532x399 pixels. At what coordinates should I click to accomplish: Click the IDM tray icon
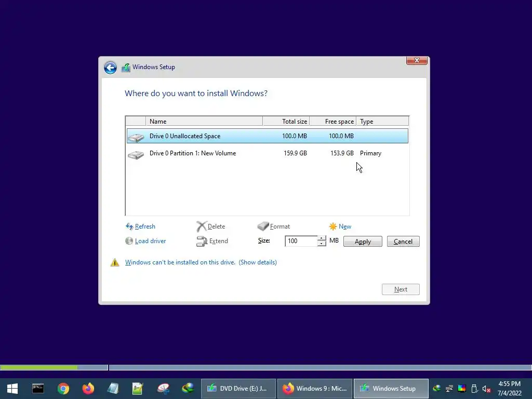[x=437, y=388]
